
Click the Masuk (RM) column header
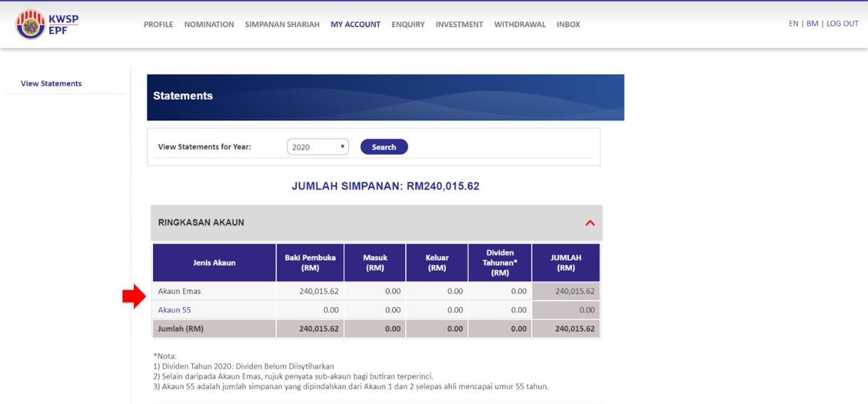(375, 263)
